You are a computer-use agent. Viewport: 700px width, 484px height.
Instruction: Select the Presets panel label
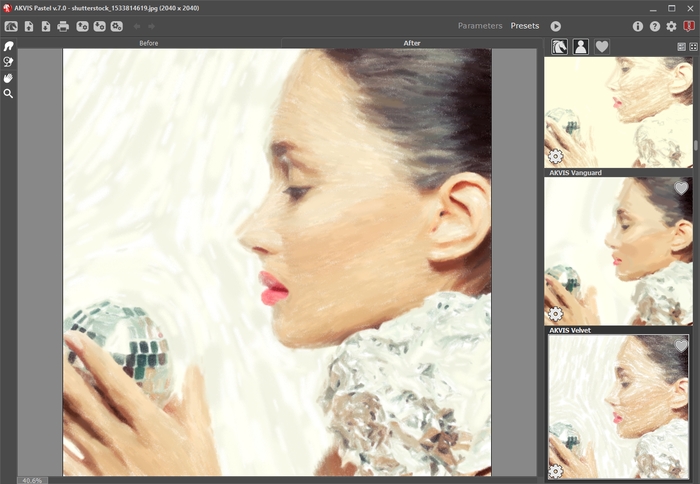(x=525, y=26)
